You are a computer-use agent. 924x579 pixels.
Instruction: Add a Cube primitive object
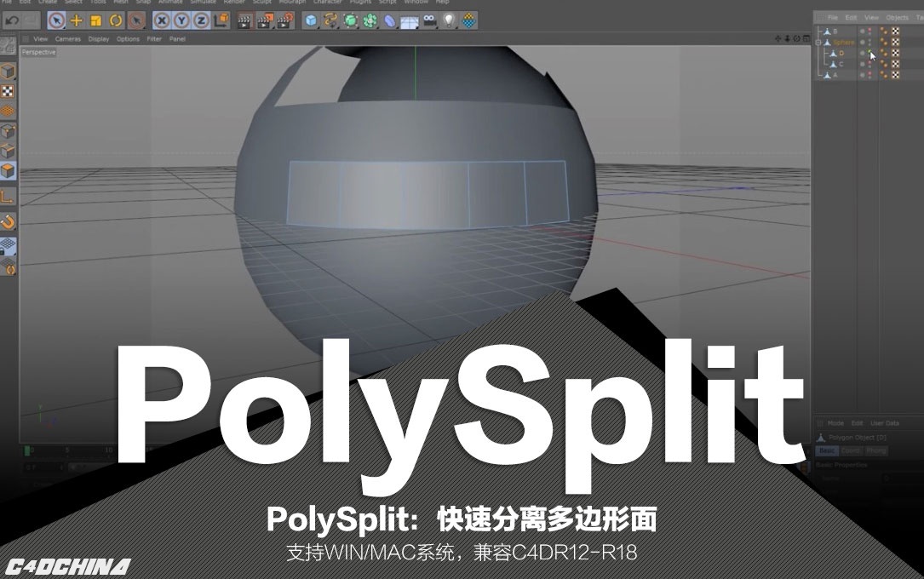click(x=311, y=20)
